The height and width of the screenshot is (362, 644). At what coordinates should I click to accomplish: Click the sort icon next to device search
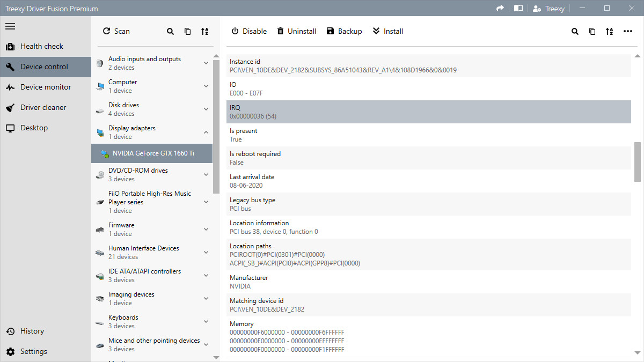(x=204, y=31)
